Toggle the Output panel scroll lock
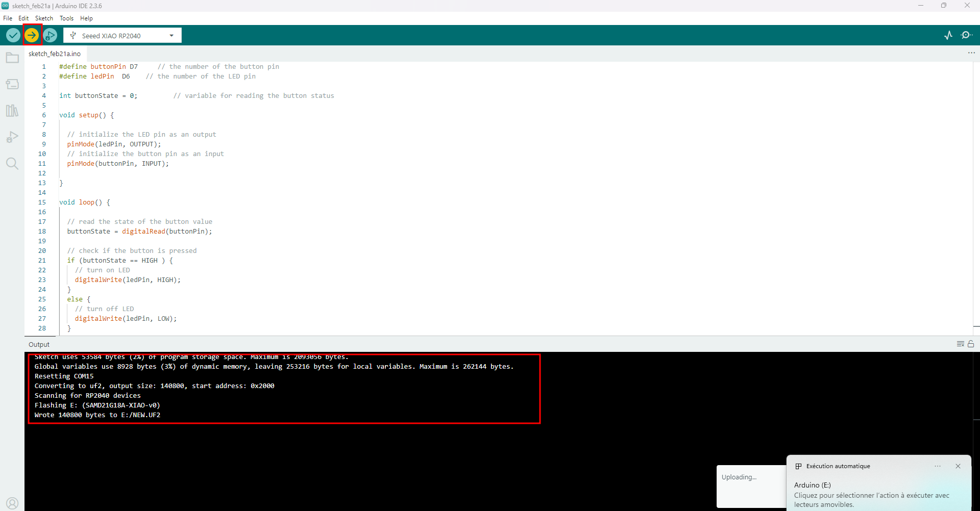The width and height of the screenshot is (980, 511). pyautogui.click(x=971, y=344)
